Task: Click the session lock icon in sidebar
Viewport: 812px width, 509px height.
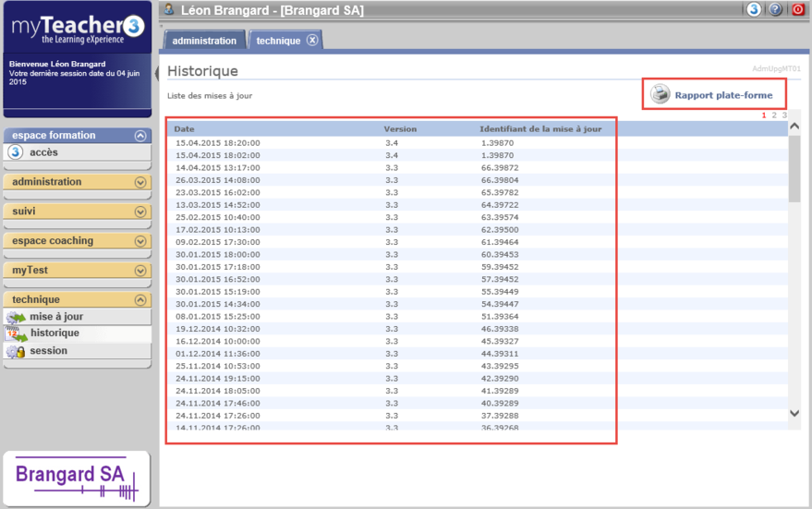Action: point(16,351)
